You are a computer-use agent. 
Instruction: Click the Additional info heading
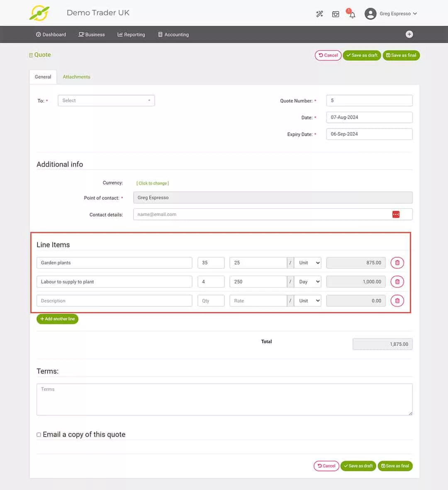click(x=60, y=165)
